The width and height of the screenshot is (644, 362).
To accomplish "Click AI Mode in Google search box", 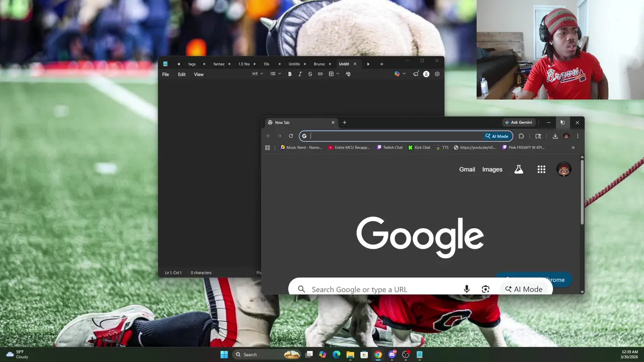I will pyautogui.click(x=524, y=289).
